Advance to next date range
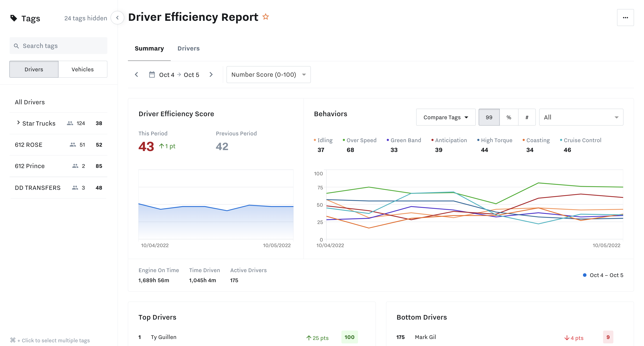This screenshot has width=644, height=346. 211,75
